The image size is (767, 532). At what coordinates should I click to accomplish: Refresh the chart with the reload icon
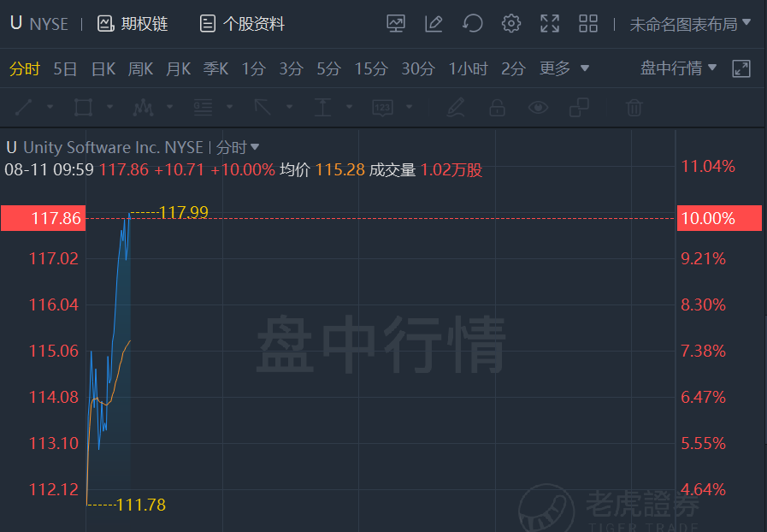[473, 23]
